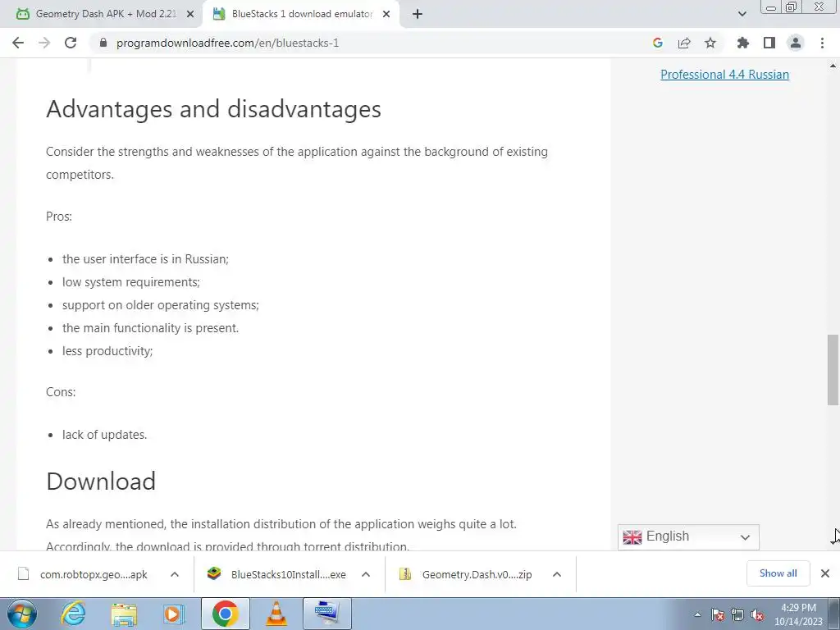840x630 pixels.
Task: Close the BlueStacks 1 download tab
Action: tap(386, 15)
